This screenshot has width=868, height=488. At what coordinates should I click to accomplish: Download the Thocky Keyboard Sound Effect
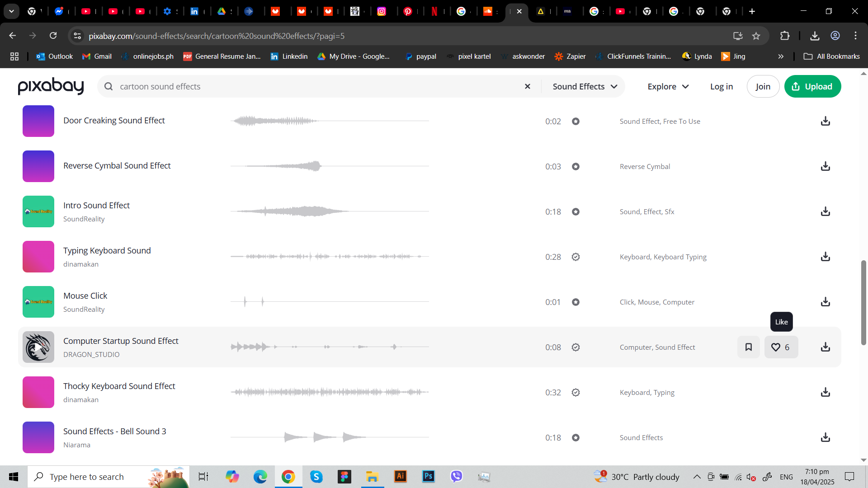pos(826,392)
